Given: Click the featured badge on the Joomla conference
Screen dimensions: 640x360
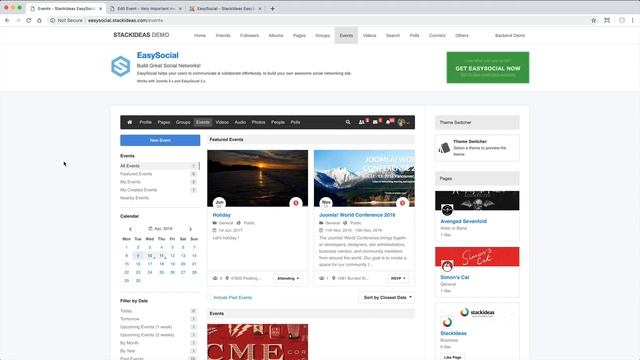Looking at the screenshot, I should 402,203.
